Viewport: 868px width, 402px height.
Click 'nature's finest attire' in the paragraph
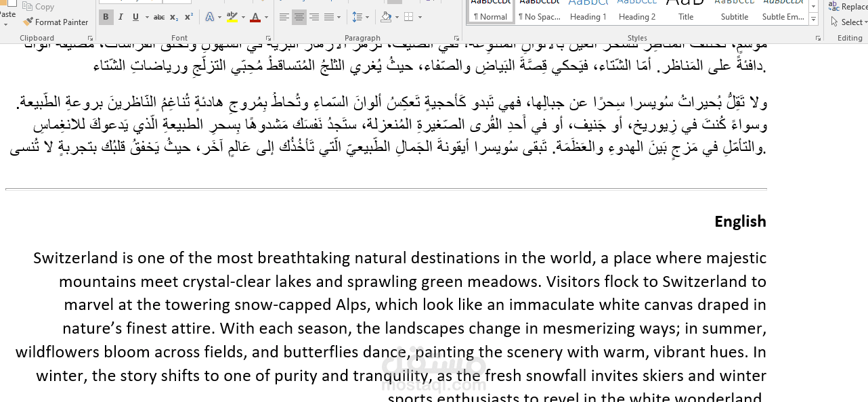[x=139, y=329]
